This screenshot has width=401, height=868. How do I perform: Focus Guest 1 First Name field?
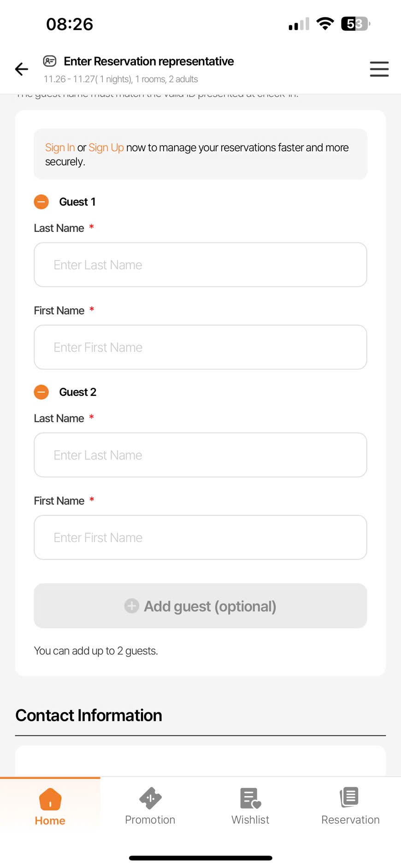[x=200, y=348]
